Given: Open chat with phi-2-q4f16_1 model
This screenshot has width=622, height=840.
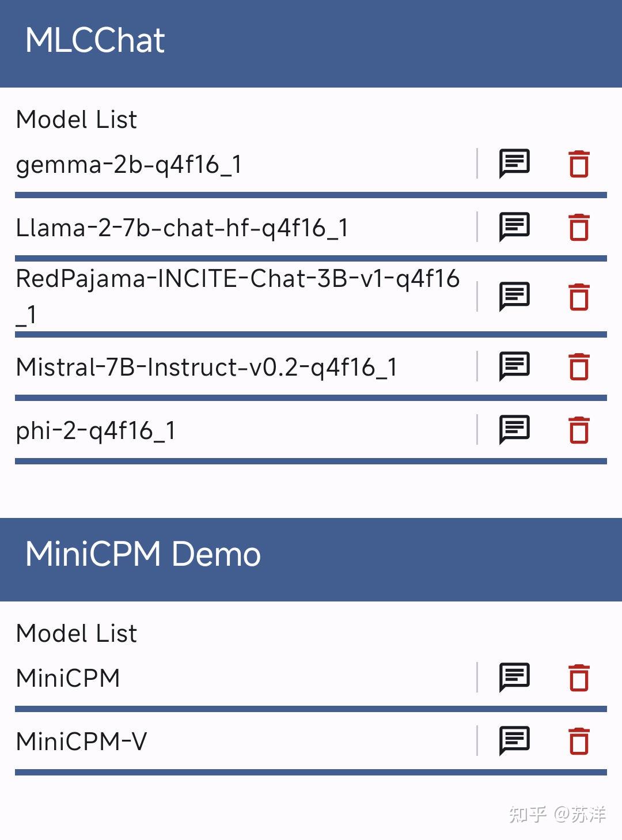Looking at the screenshot, I should [x=514, y=430].
